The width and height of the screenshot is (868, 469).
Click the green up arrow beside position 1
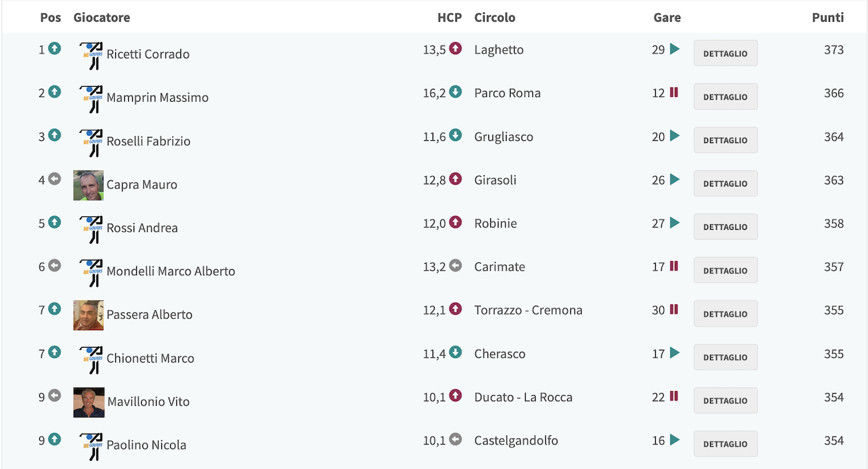point(54,49)
